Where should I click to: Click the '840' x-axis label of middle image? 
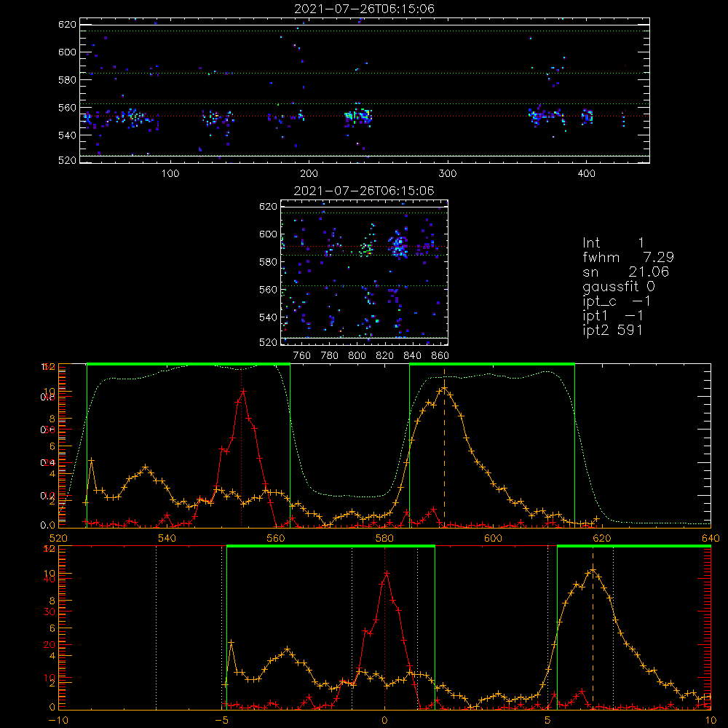click(412, 356)
